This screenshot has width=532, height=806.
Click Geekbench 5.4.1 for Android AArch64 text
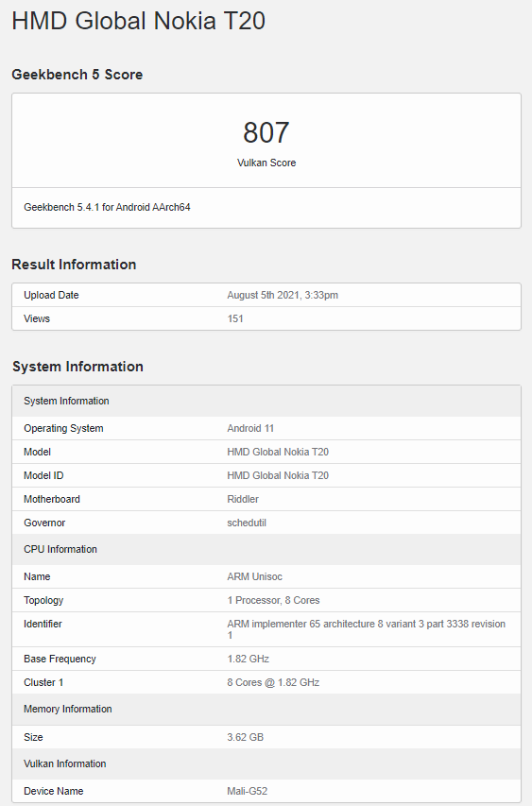(107, 207)
